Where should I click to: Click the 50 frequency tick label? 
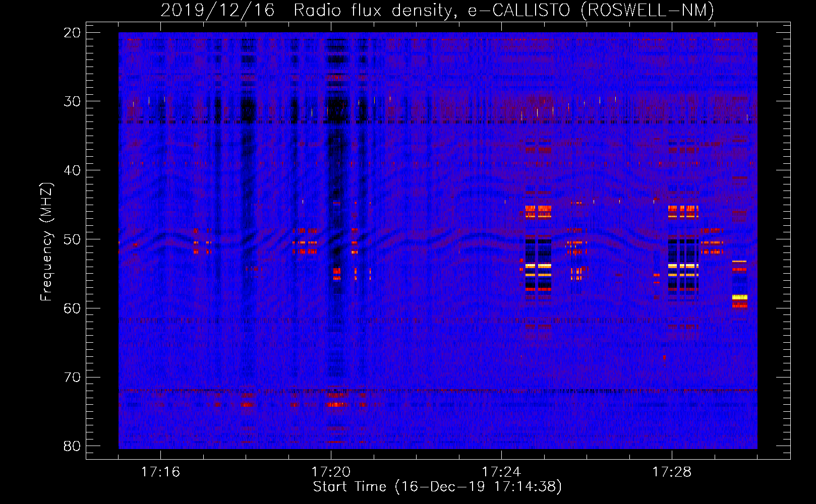click(72, 239)
